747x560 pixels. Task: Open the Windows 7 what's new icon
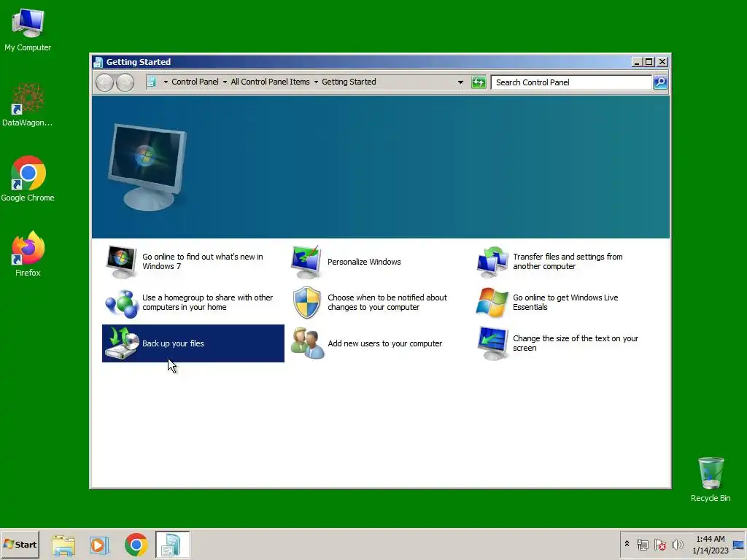click(x=121, y=262)
